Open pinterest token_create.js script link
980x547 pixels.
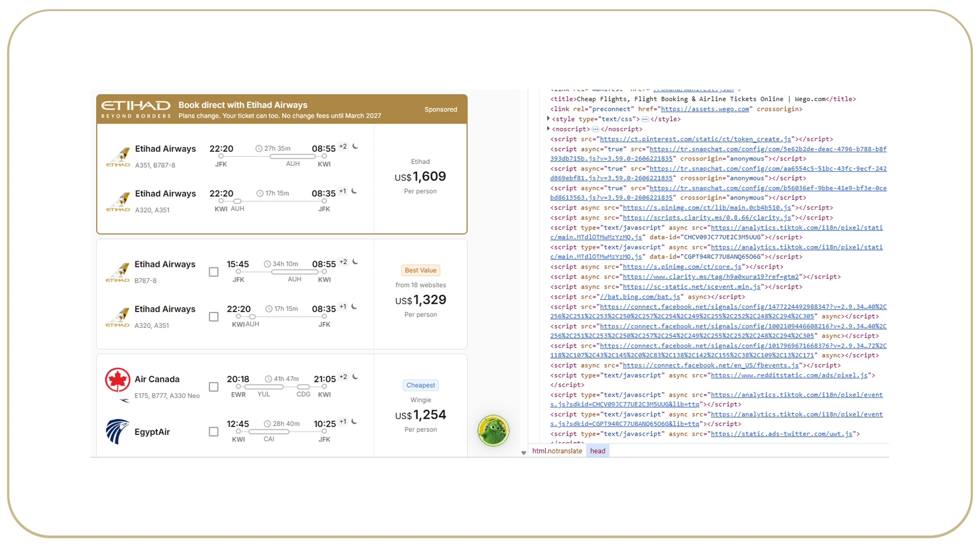click(695, 139)
